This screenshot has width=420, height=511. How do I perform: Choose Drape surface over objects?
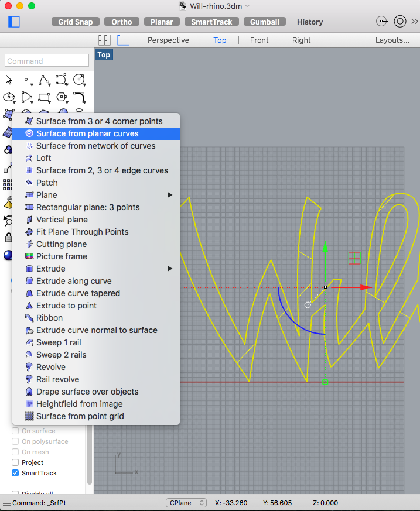[x=96, y=392]
